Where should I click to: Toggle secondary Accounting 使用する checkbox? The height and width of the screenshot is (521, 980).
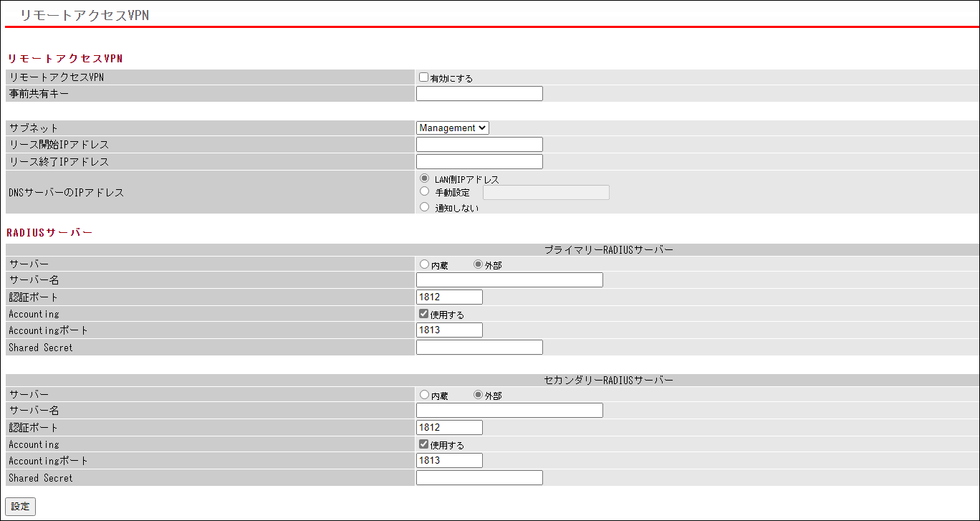[423, 444]
